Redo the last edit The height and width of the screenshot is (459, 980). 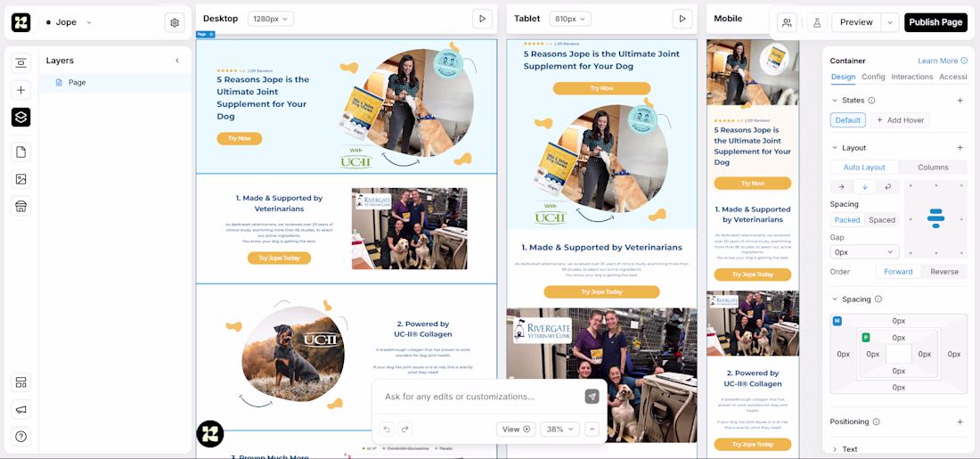pyautogui.click(x=405, y=429)
